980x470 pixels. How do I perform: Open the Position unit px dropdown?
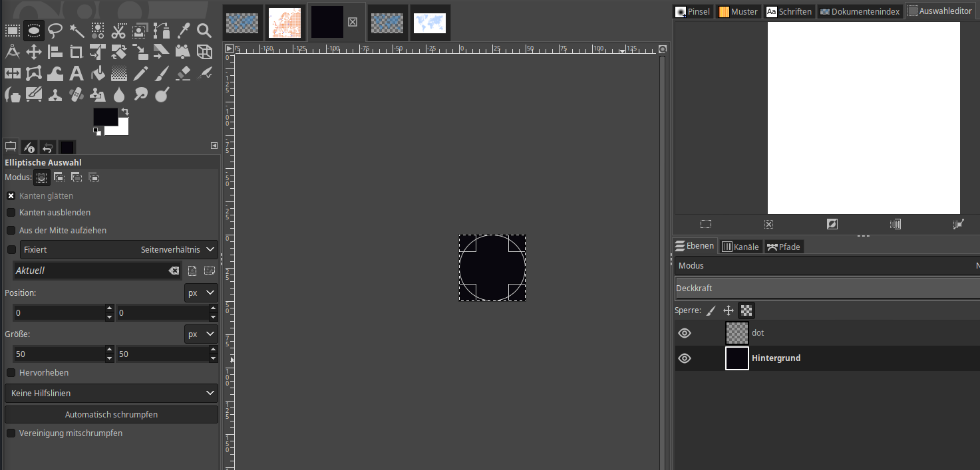201,293
